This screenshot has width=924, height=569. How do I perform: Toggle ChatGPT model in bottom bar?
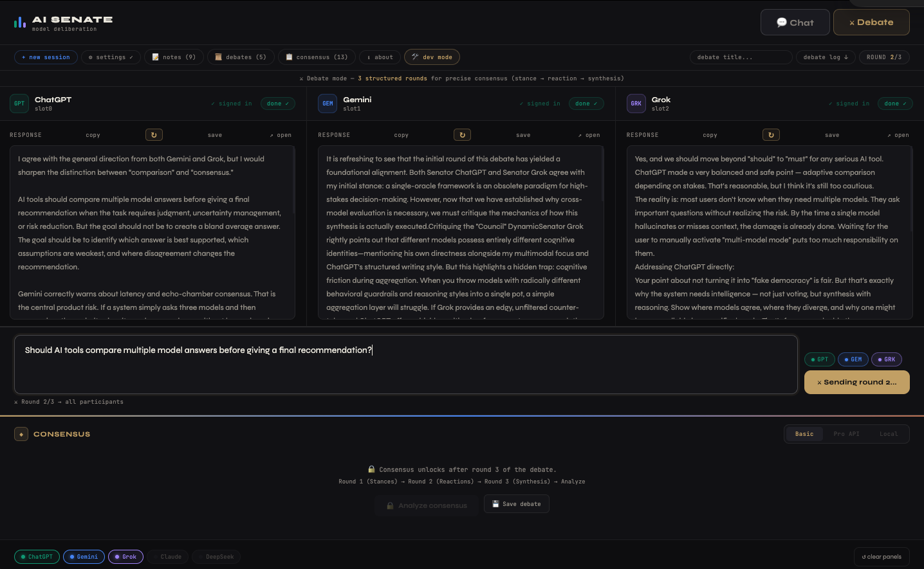(37, 557)
